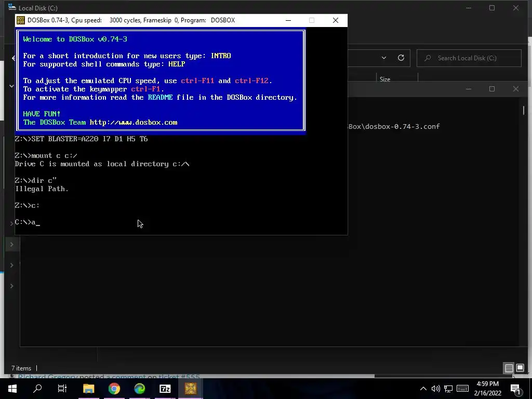The image size is (532, 399).
Task: Open Task View on the taskbar
Action: (62, 389)
